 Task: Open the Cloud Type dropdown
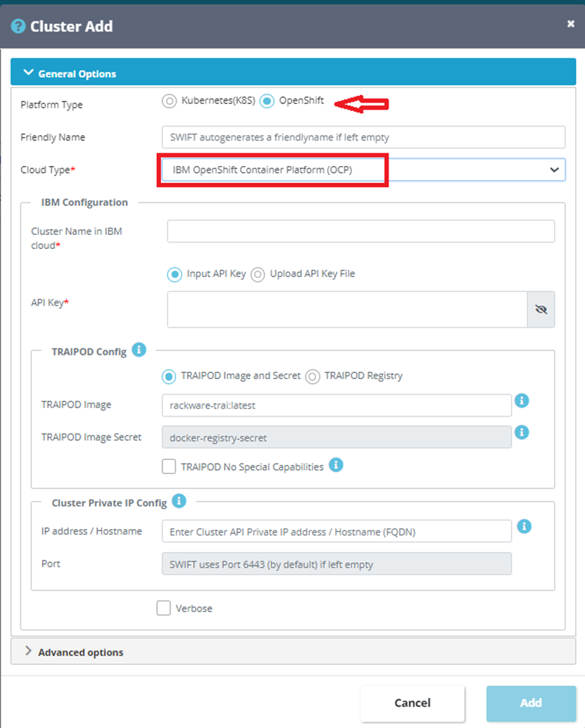[x=363, y=170]
